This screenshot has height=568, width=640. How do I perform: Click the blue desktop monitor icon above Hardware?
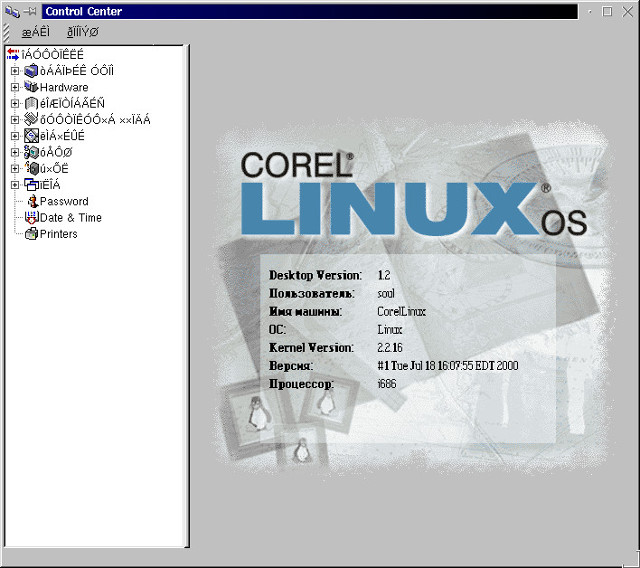31,71
